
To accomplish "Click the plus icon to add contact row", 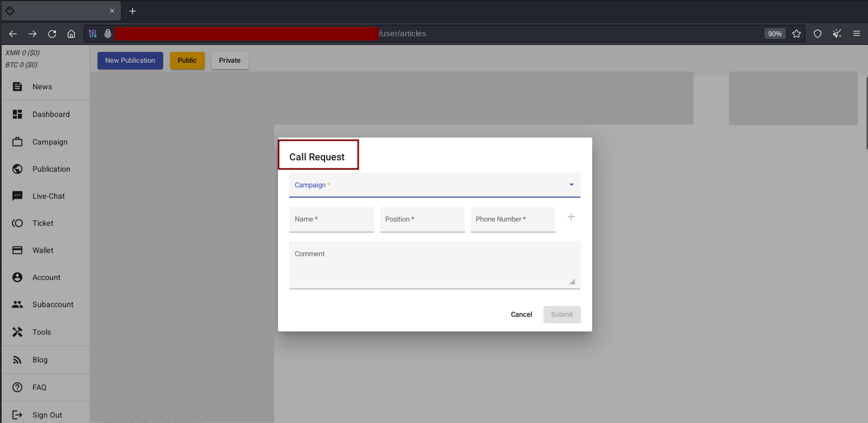I will pos(571,217).
